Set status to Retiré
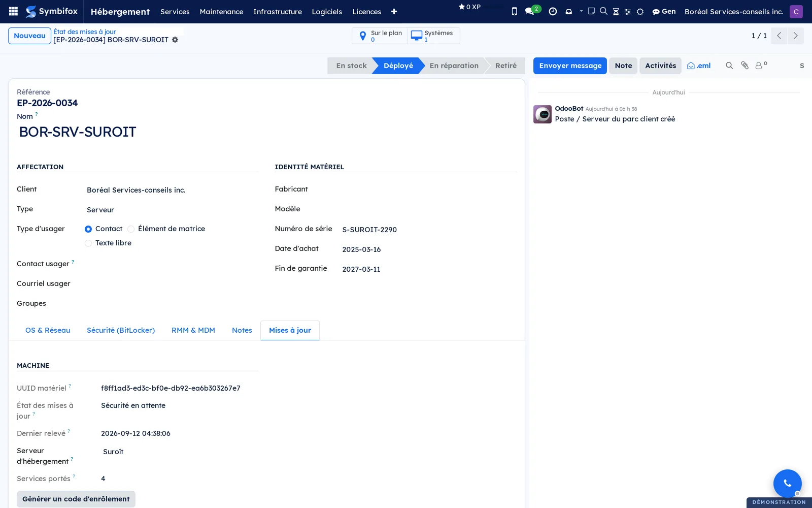812x508 pixels. point(505,66)
